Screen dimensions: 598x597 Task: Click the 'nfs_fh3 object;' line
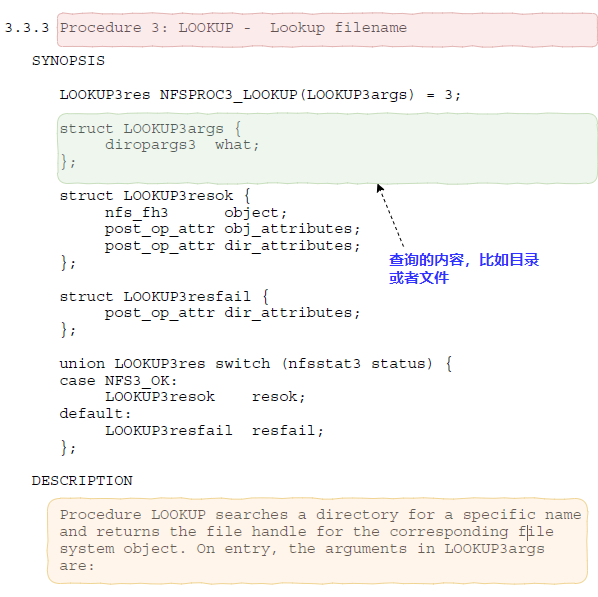click(x=196, y=213)
